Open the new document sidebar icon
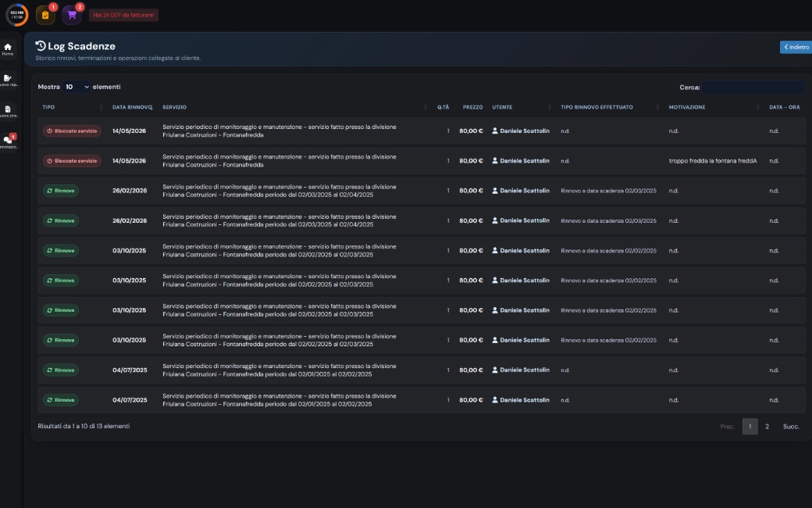Screen dimensions: 812x508 pos(8,112)
